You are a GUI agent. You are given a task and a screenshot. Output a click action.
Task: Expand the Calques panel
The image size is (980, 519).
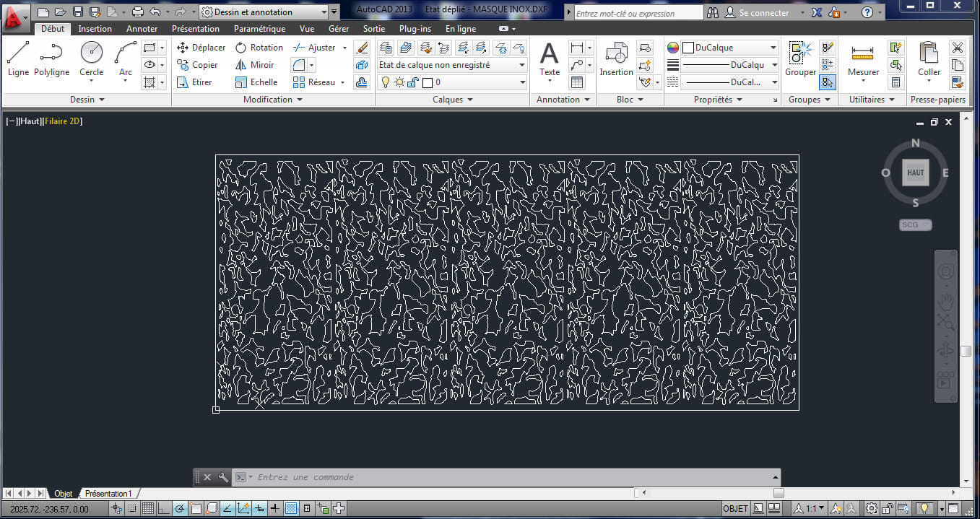[x=453, y=100]
